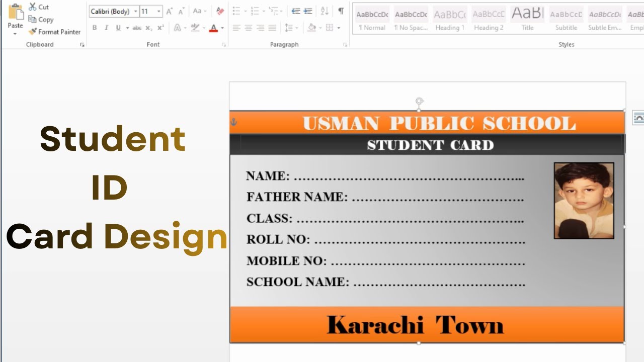
Task: Toggle underline formatting
Action: pos(118,28)
